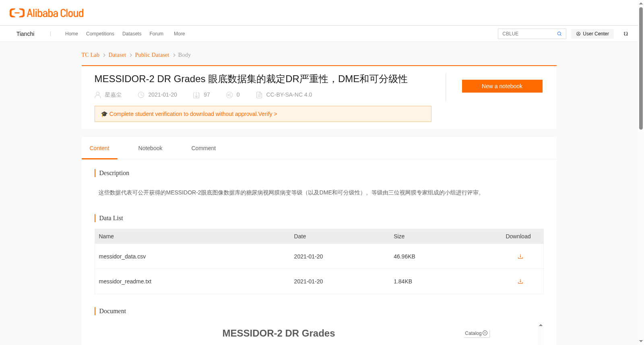Click the share icon near 0
644x345 pixels.
[x=229, y=95]
